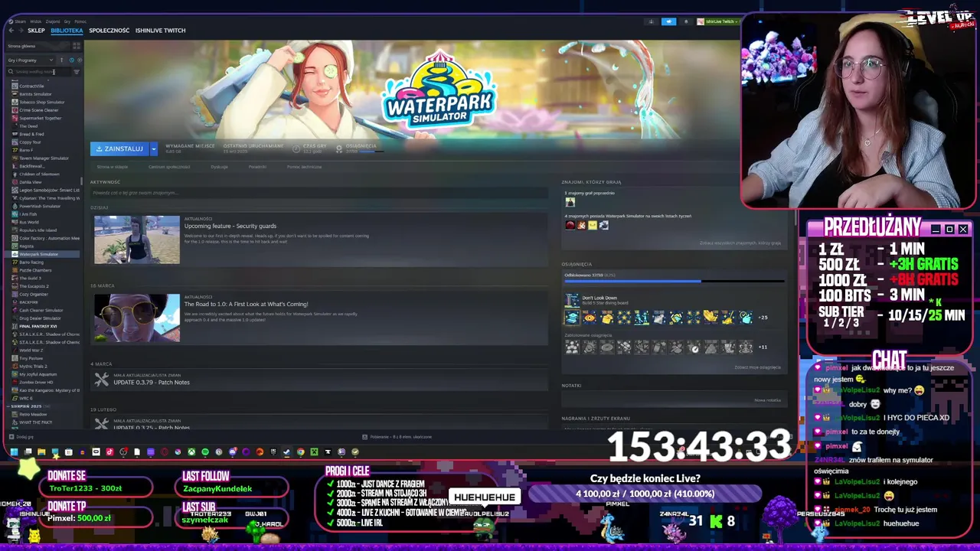Sort library list with the up-arrow icon

point(61,60)
